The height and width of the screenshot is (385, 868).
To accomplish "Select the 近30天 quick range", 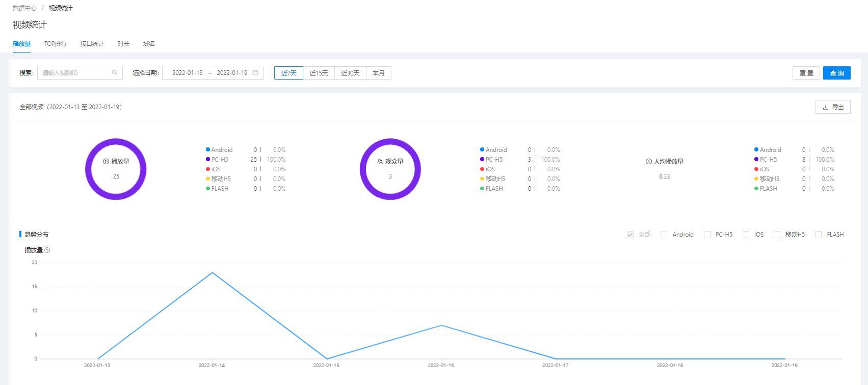I will click(350, 73).
